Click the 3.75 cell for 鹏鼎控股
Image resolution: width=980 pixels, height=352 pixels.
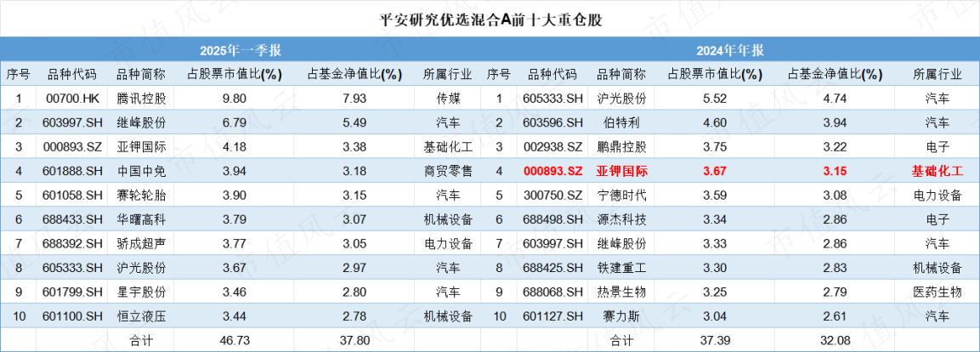(x=716, y=147)
